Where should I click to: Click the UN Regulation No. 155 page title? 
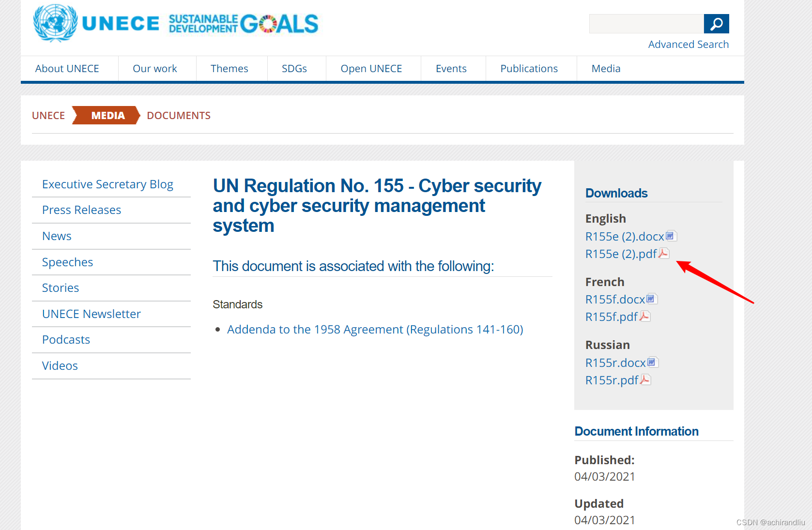click(377, 206)
